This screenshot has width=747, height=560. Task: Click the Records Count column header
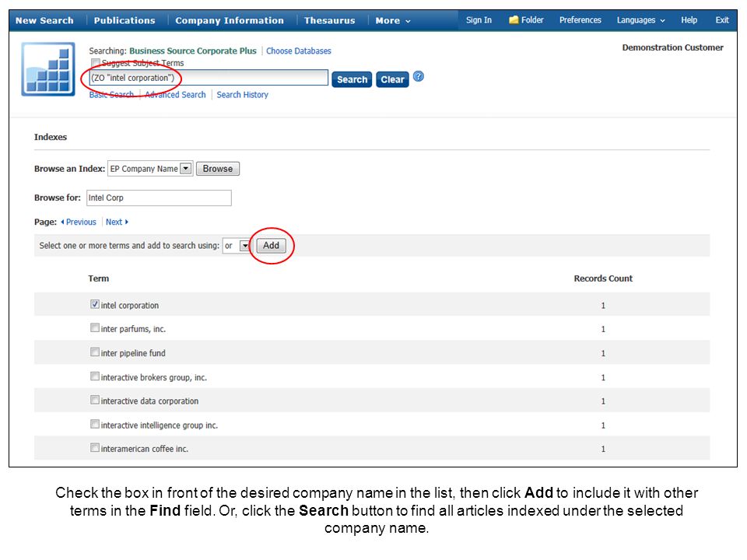tap(603, 278)
